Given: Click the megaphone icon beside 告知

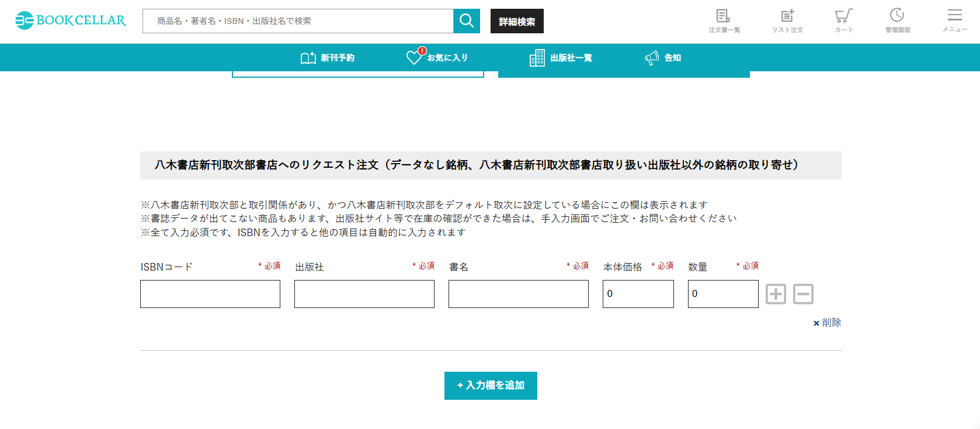Looking at the screenshot, I should click(652, 58).
